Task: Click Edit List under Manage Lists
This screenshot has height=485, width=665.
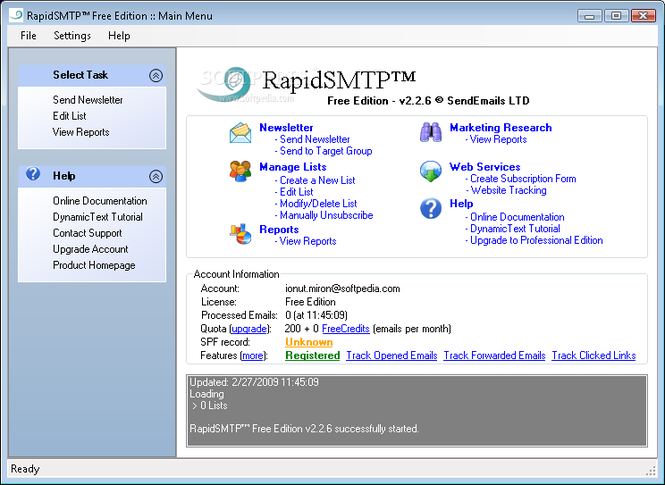Action: point(296,192)
